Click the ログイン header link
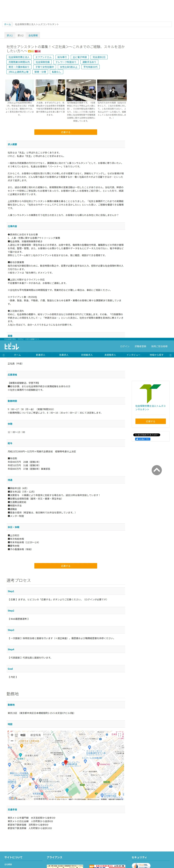 pyautogui.click(x=125, y=346)
